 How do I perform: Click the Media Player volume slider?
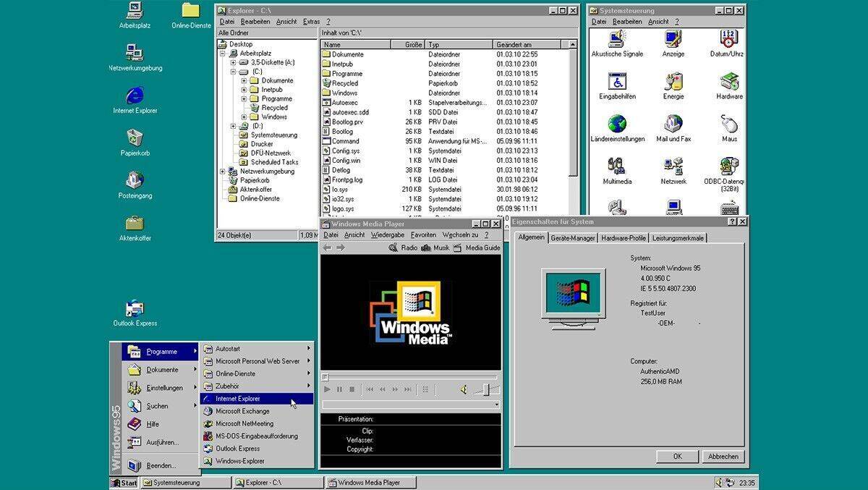486,389
